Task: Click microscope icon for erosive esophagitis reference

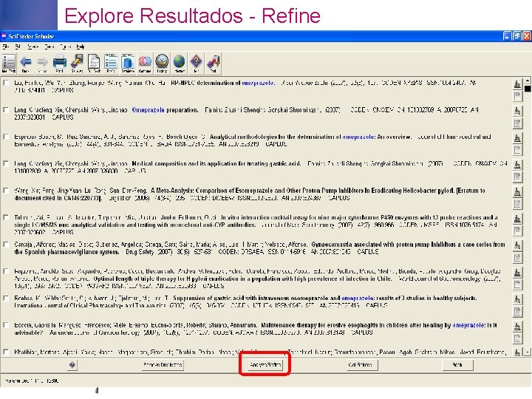Action: click(x=517, y=327)
